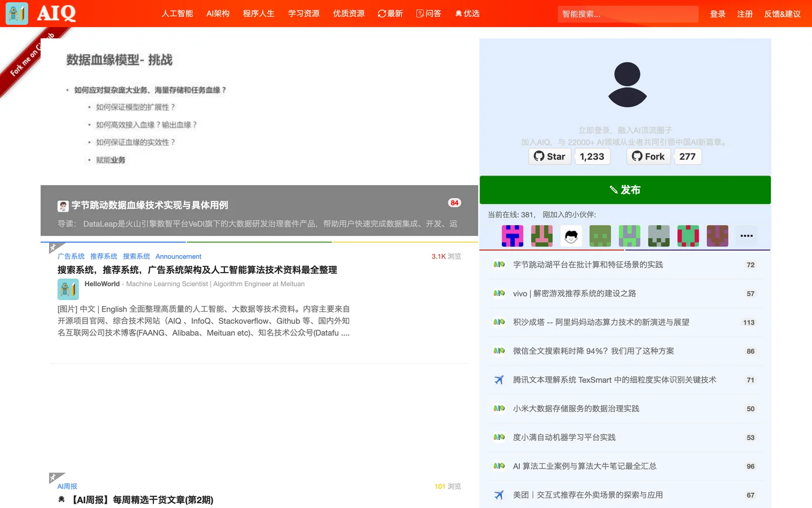Image resolution: width=812 pixels, height=508 pixels.
Task: Select the 搜索系统 tag
Action: 136,256
